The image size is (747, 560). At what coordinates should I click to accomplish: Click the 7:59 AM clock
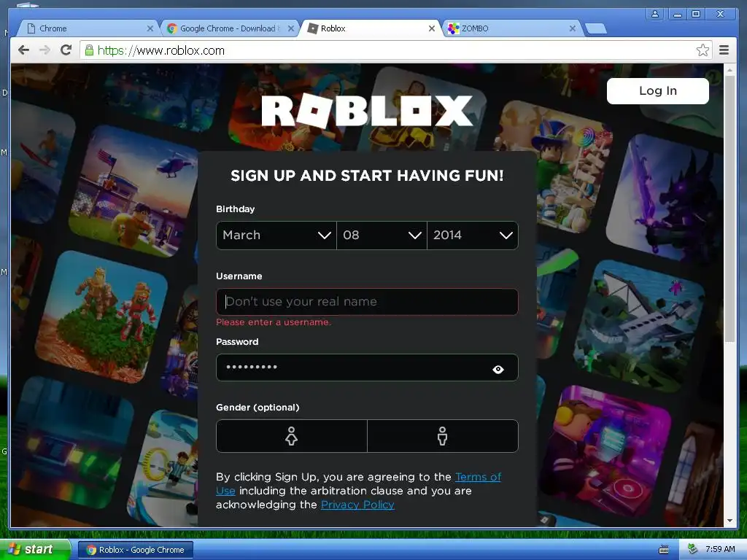(720, 549)
